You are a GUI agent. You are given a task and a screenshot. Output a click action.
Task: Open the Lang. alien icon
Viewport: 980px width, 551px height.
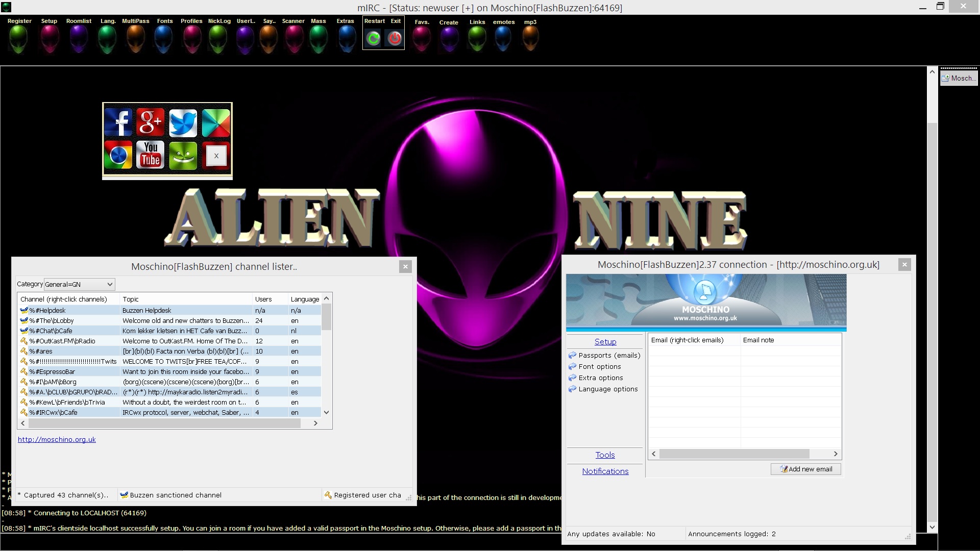point(107,39)
